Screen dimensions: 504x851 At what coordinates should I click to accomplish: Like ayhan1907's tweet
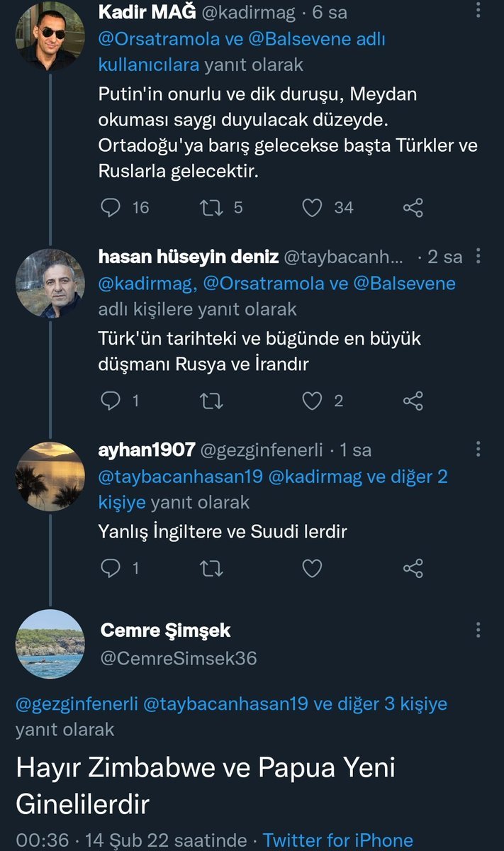coord(313,568)
